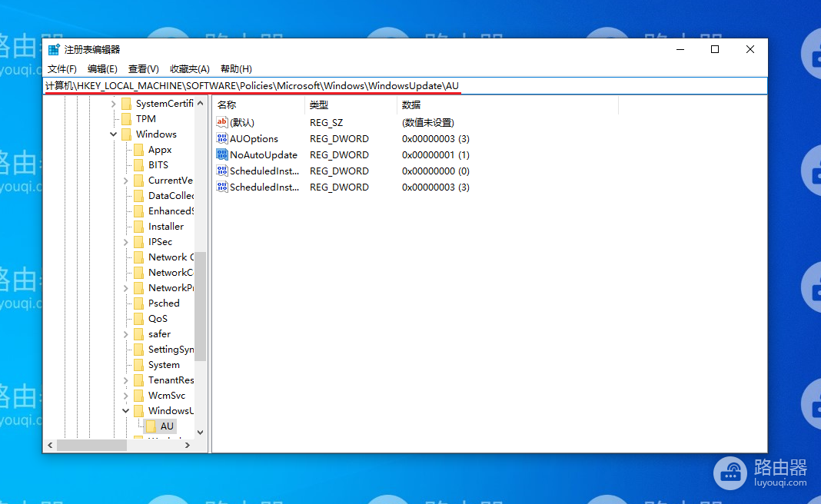Viewport: 821px width, 504px height.
Task: Select the AUOptions DWORD value icon
Action: tap(222, 139)
